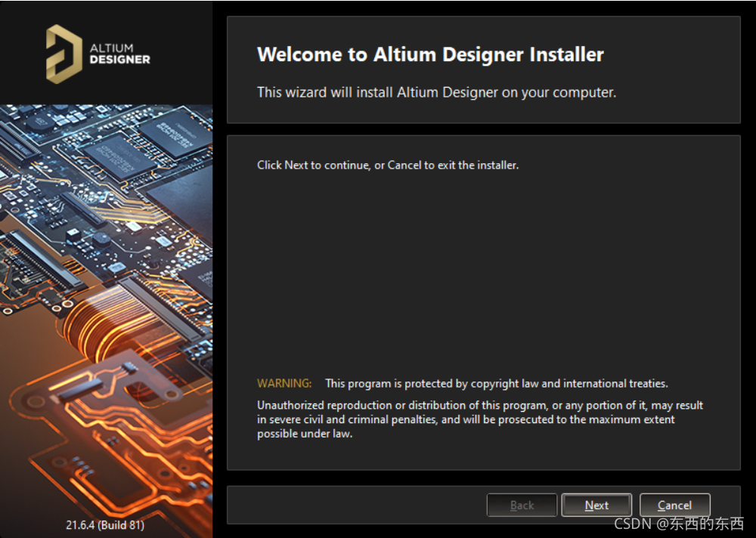Image resolution: width=756 pixels, height=538 pixels.
Task: Click the Altium Designer logo icon
Action: pyautogui.click(x=64, y=54)
